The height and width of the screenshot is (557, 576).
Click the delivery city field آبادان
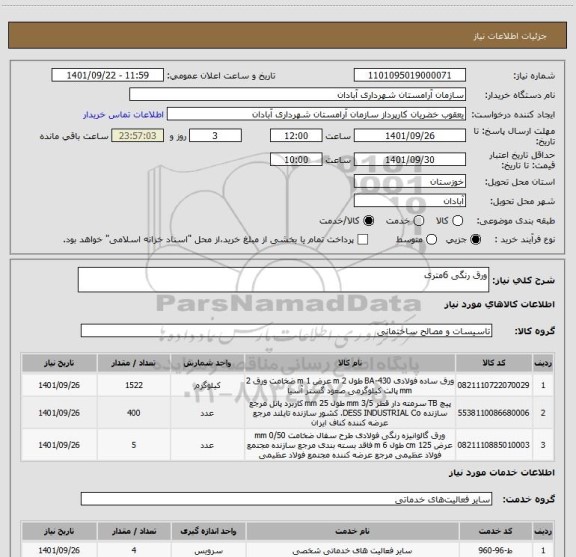pyautogui.click(x=410, y=201)
